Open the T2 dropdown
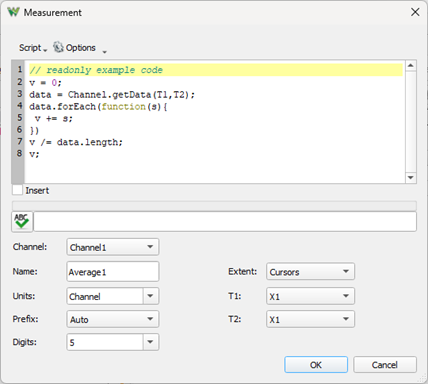 310,319
